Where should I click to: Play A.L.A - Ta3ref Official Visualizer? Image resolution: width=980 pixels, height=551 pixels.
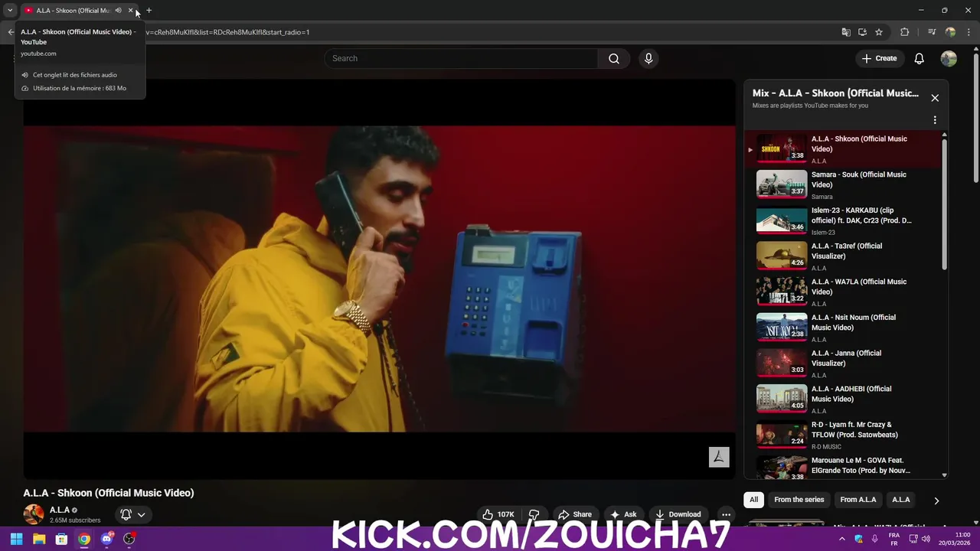(x=842, y=256)
